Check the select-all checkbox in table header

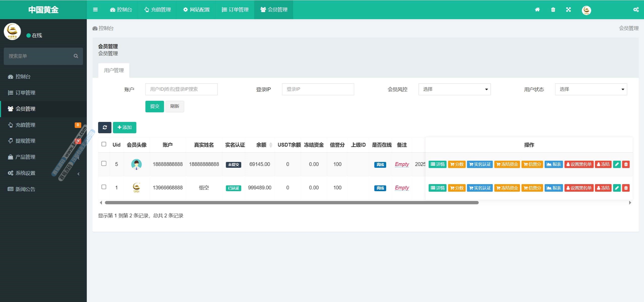(x=104, y=144)
